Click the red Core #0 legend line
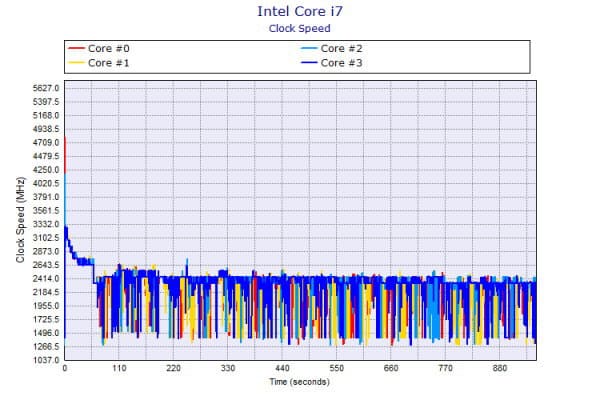This screenshot has width=600, height=400. (x=76, y=48)
